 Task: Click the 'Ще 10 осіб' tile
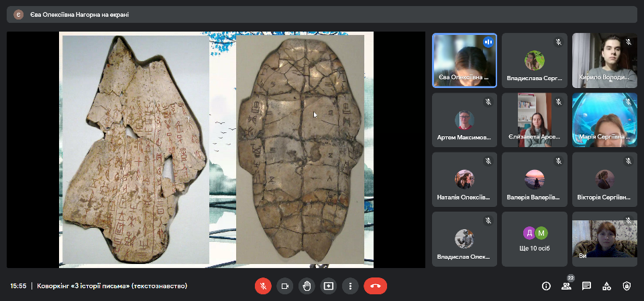535,239
